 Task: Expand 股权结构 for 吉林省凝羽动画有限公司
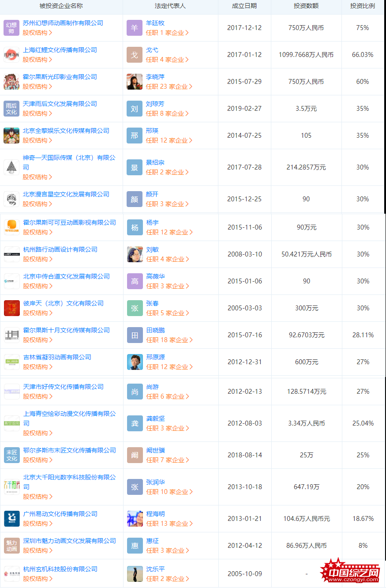pyautogui.click(x=38, y=367)
